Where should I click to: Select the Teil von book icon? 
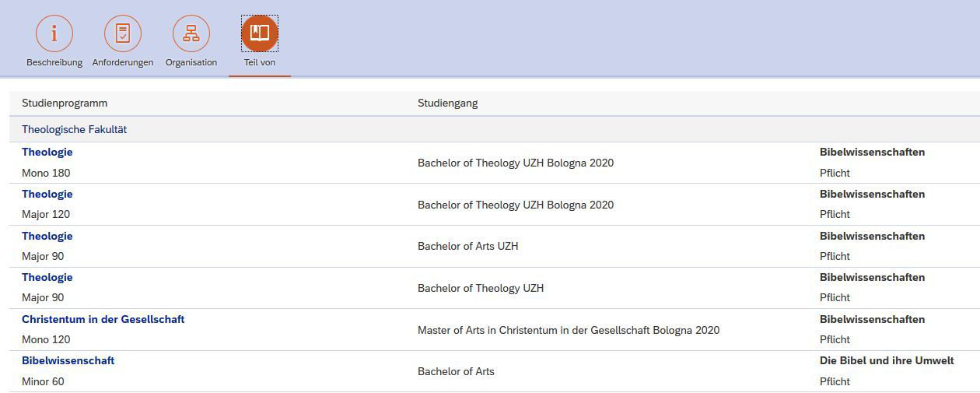point(260,33)
